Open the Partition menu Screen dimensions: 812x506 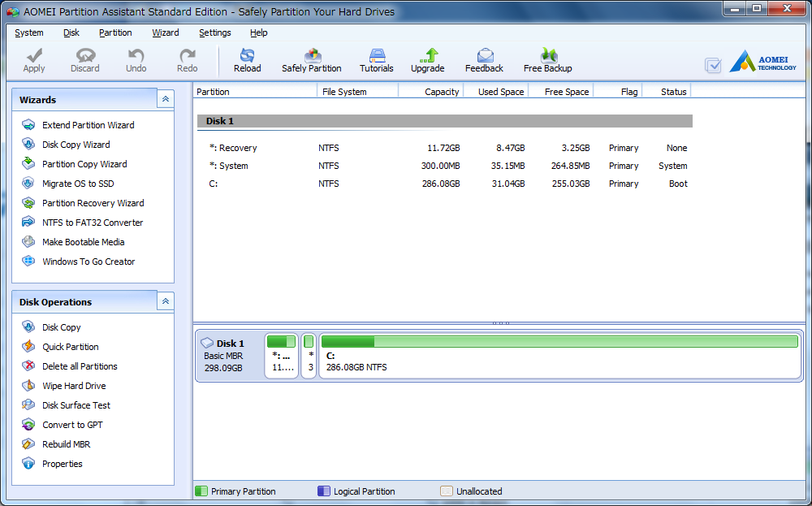click(115, 32)
